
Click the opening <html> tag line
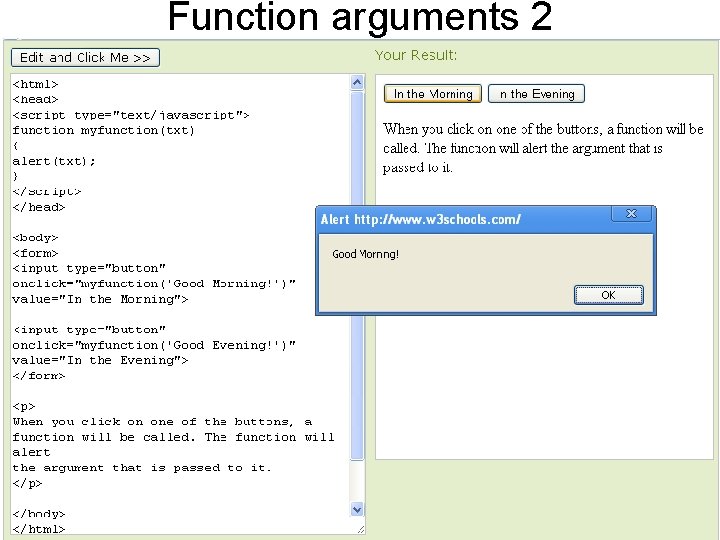point(35,84)
